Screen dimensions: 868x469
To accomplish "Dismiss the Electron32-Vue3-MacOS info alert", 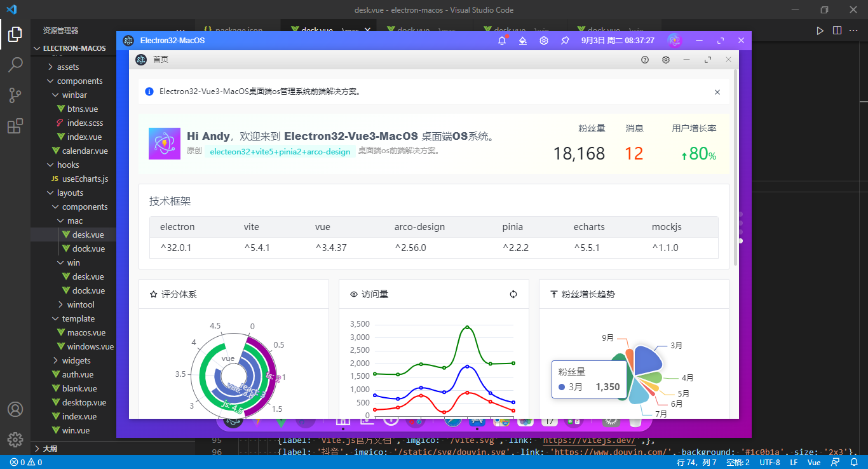I will coord(717,92).
